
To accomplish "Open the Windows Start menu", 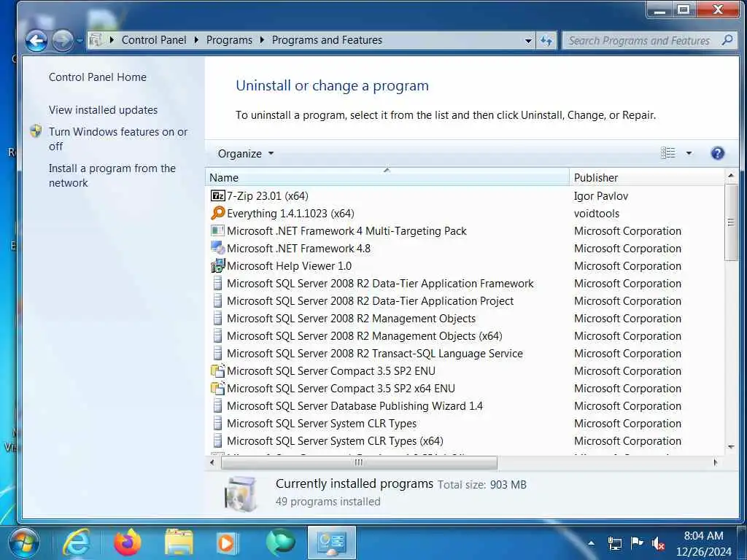I will (23, 543).
